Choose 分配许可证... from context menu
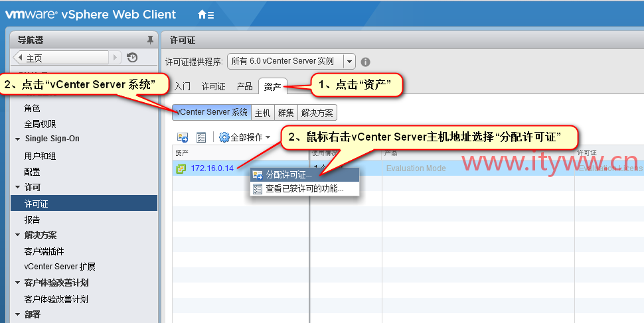 pyautogui.click(x=305, y=175)
